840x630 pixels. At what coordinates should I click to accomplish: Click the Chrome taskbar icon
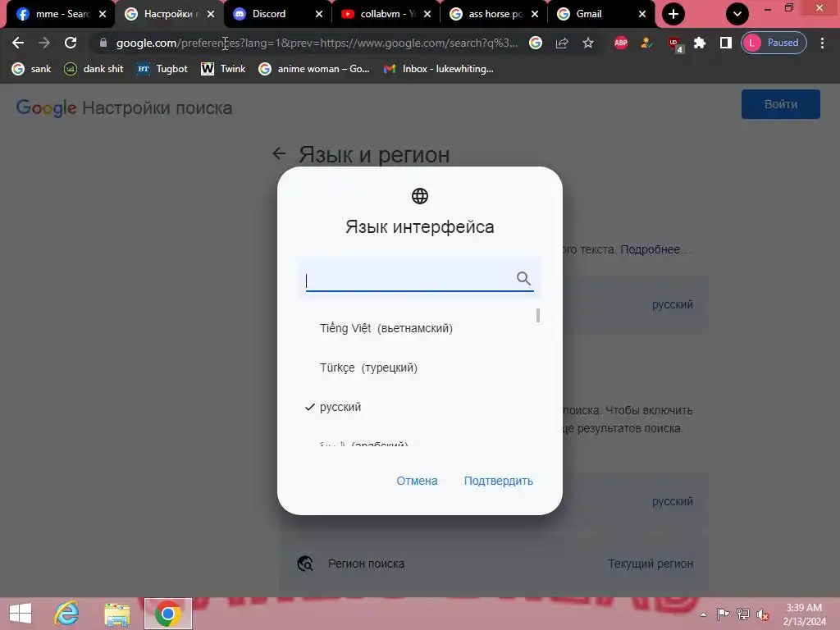167,614
